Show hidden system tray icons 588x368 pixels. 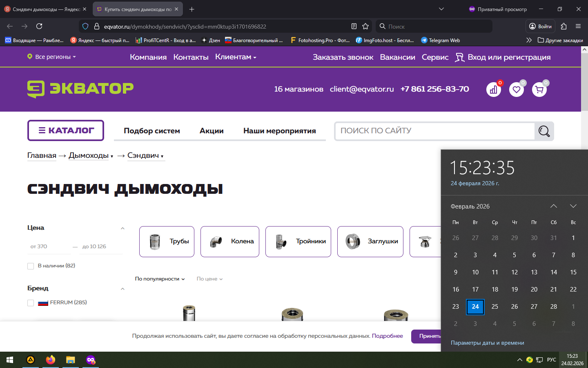pos(519,360)
